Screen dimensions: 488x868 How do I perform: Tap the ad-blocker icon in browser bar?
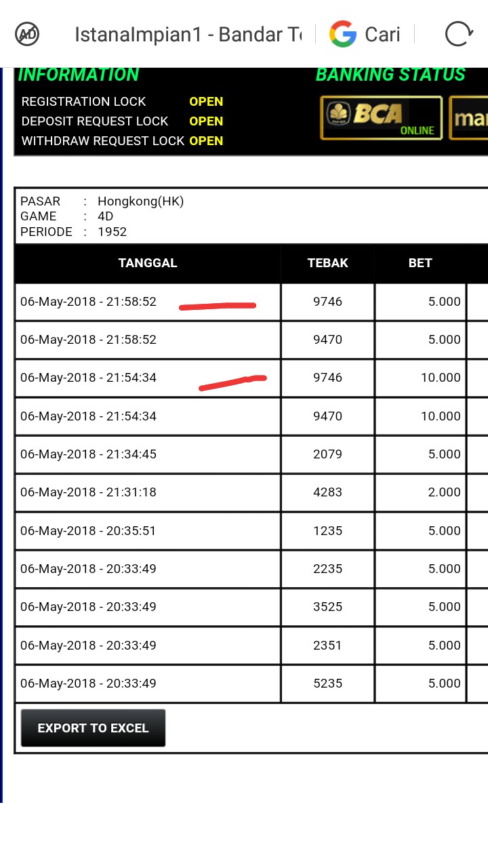[x=27, y=33]
